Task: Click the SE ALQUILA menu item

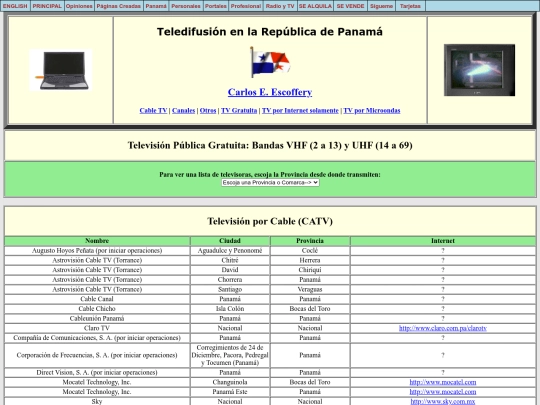Action: [315, 6]
